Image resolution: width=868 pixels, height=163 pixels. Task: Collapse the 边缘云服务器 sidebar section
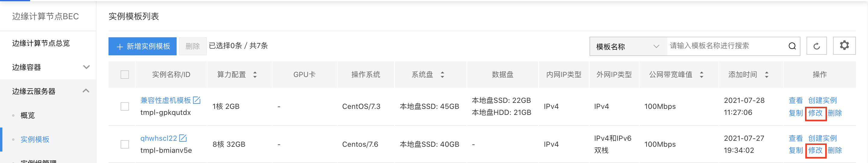click(48, 91)
